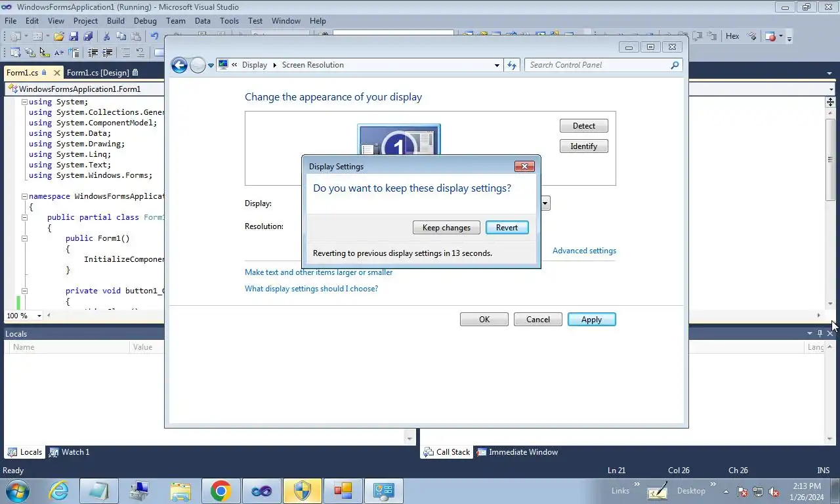840x504 pixels.
Task: Click the Refresh icon beside address bar
Action: point(512,65)
